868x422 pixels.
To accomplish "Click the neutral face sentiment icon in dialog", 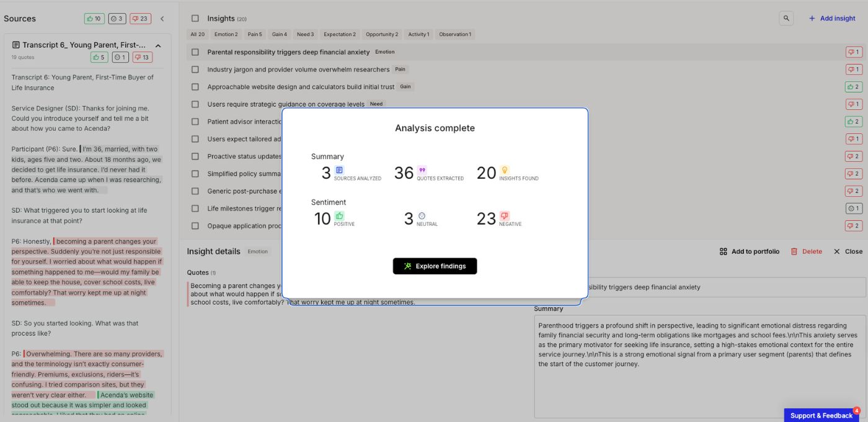I will point(422,216).
